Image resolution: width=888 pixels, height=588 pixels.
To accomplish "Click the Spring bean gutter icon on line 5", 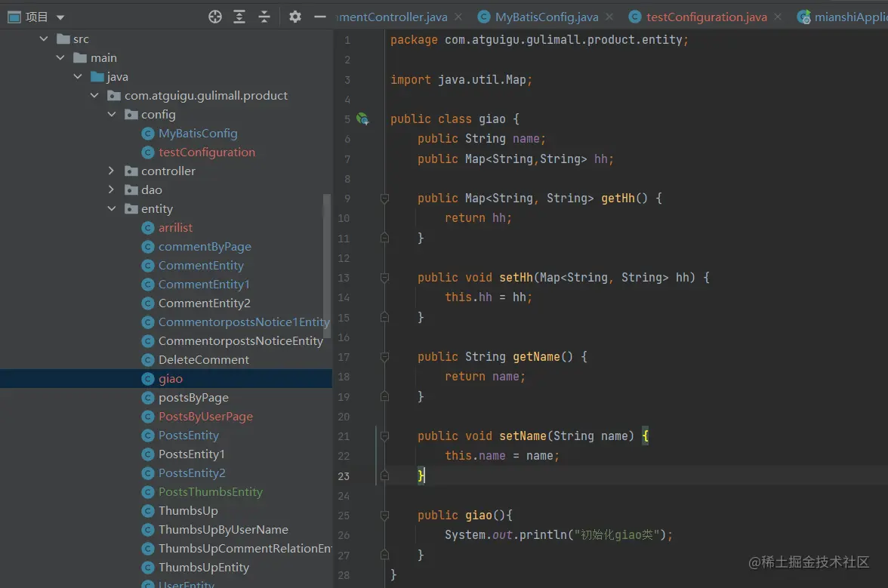I will click(x=362, y=119).
